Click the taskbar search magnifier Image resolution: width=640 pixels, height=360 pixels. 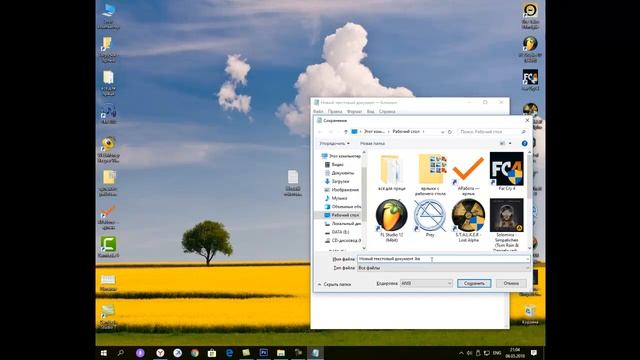click(x=121, y=353)
